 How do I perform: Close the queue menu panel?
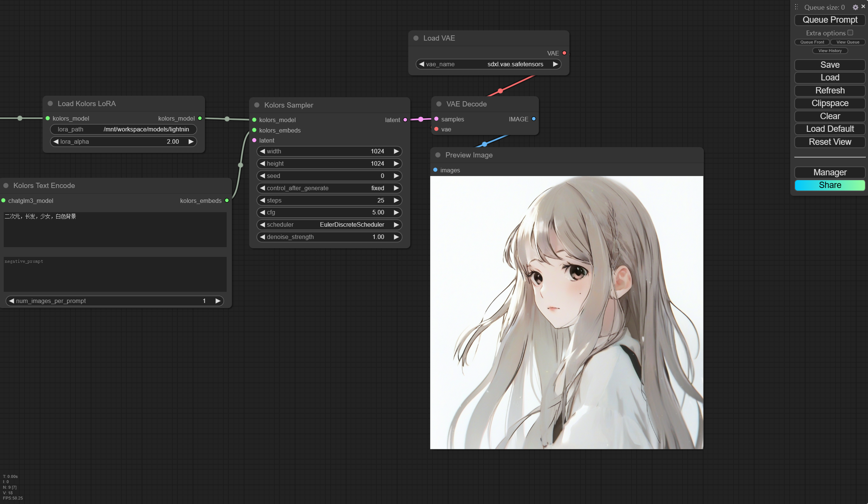[863, 7]
